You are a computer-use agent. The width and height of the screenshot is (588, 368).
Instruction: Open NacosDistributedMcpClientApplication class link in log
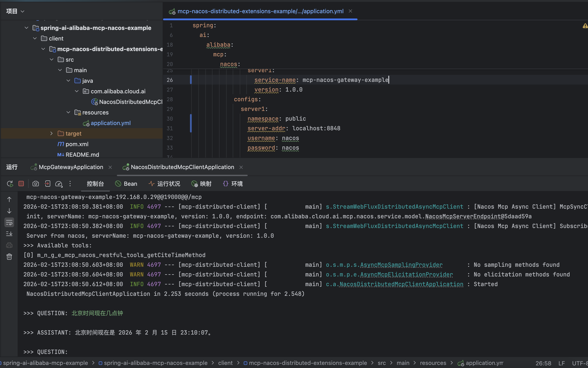point(401,284)
